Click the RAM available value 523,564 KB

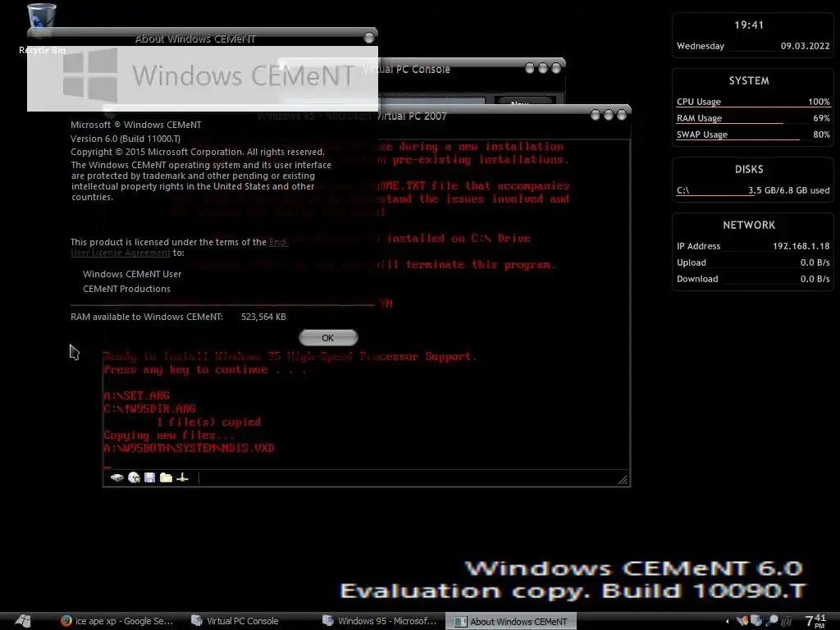(263, 317)
